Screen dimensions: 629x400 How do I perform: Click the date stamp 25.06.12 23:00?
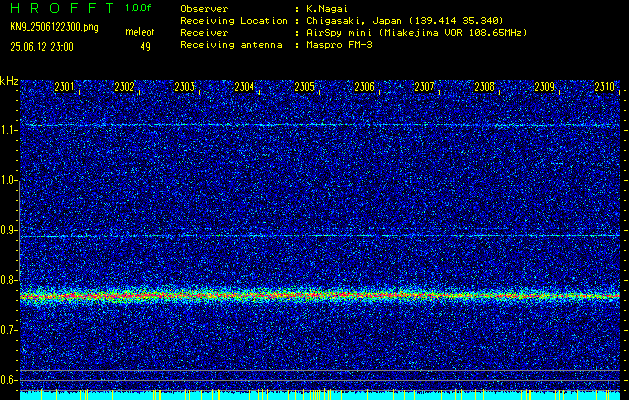(42, 47)
